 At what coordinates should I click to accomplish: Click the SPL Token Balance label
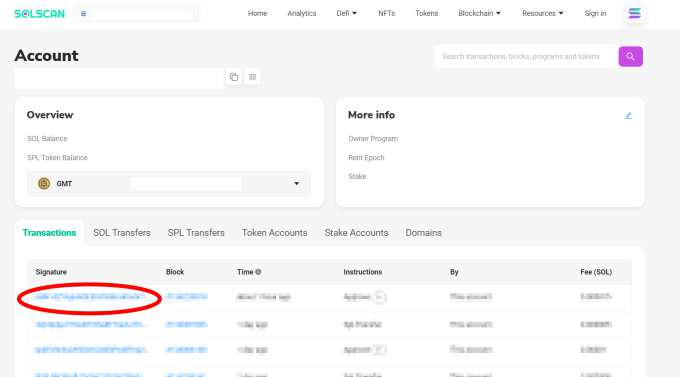point(57,157)
